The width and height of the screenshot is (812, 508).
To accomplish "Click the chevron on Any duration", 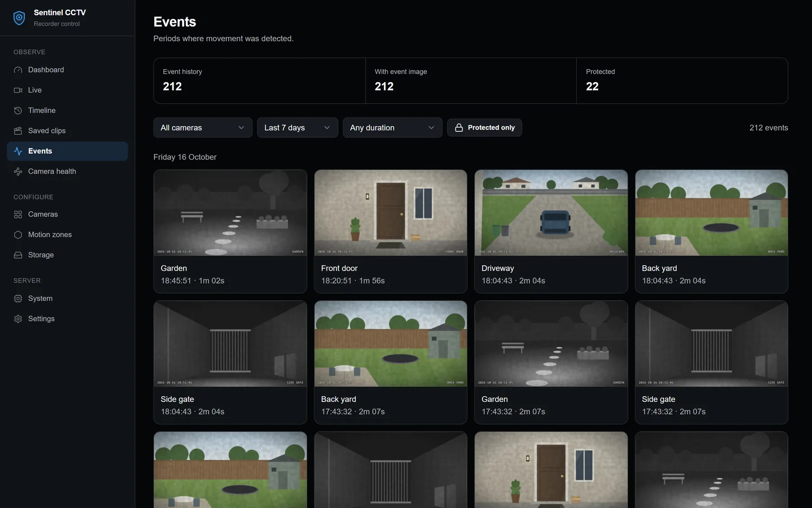I will click(431, 128).
